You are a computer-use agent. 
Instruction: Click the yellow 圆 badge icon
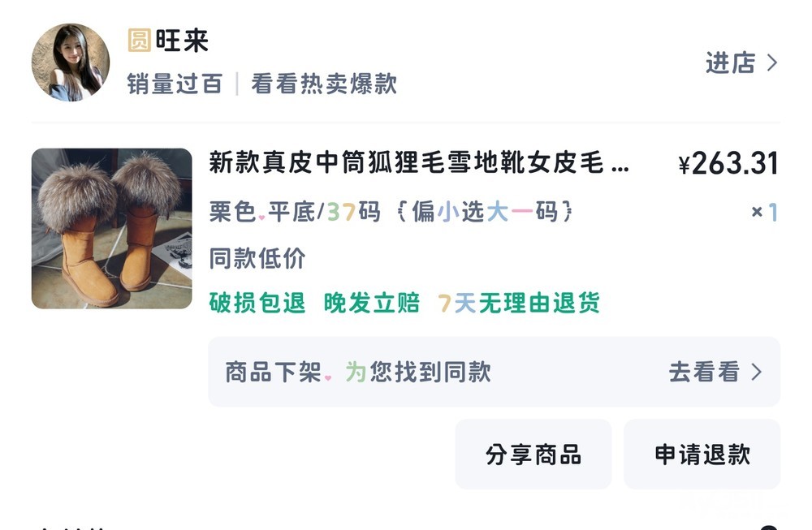(x=139, y=41)
